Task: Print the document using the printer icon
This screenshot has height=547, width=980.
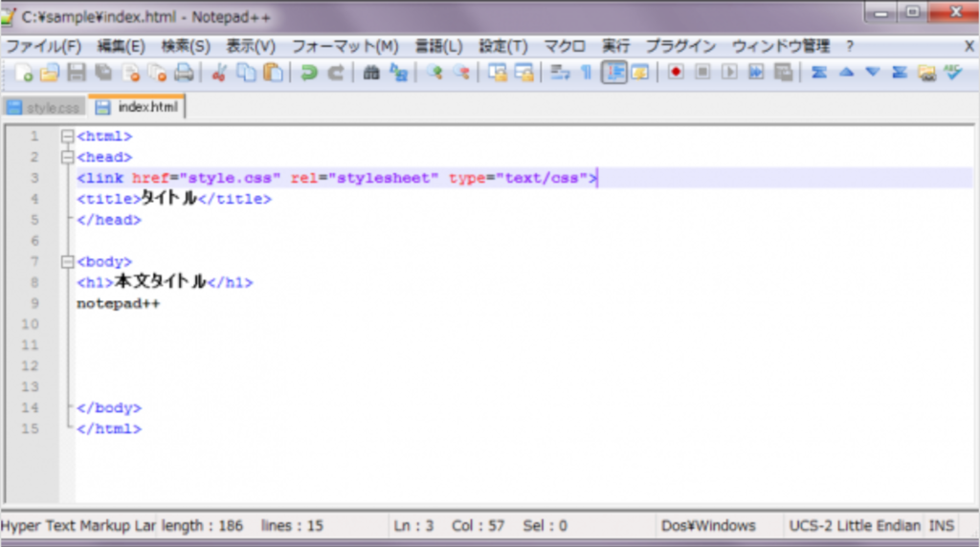Action: 184,73
